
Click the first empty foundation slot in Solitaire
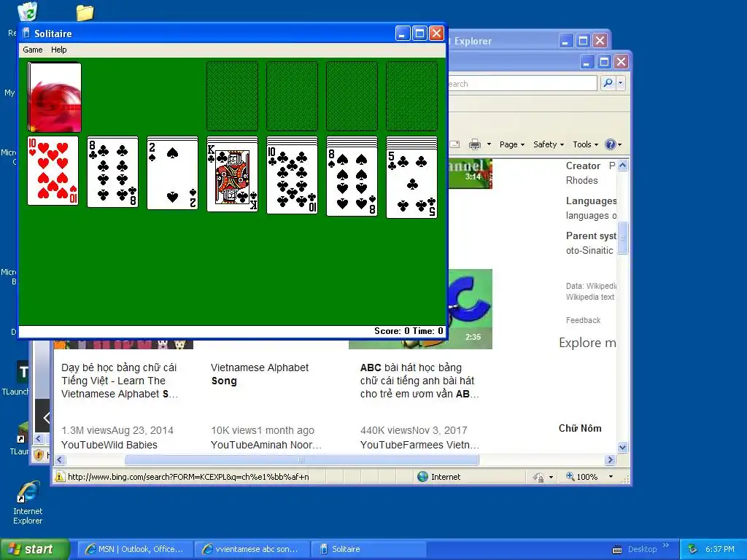click(233, 96)
